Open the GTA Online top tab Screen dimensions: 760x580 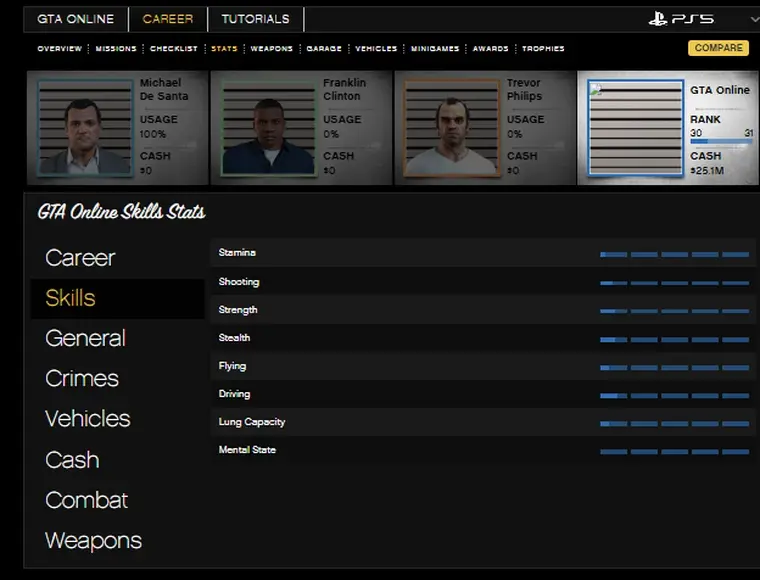[75, 19]
